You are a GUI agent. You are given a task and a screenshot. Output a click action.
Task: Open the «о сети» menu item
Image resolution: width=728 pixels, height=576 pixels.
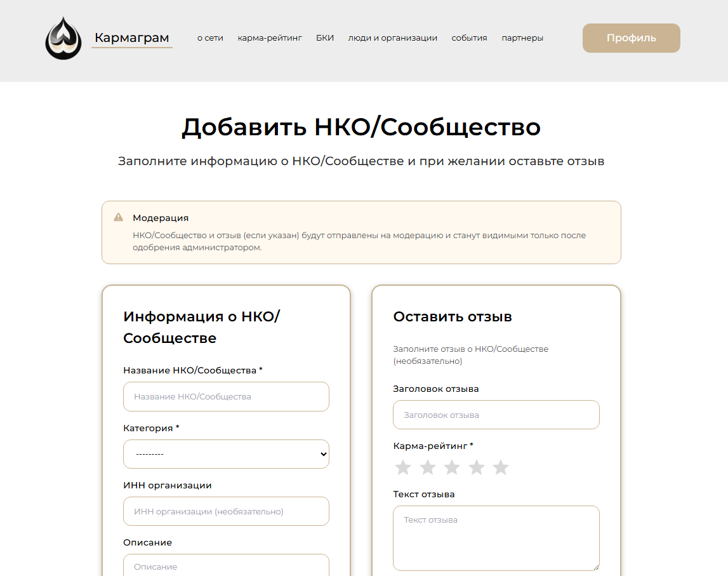point(210,38)
